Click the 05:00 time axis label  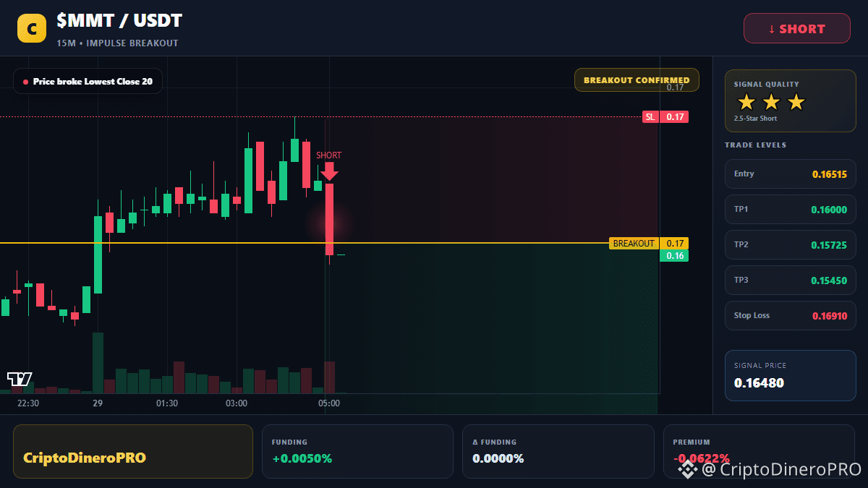[329, 403]
